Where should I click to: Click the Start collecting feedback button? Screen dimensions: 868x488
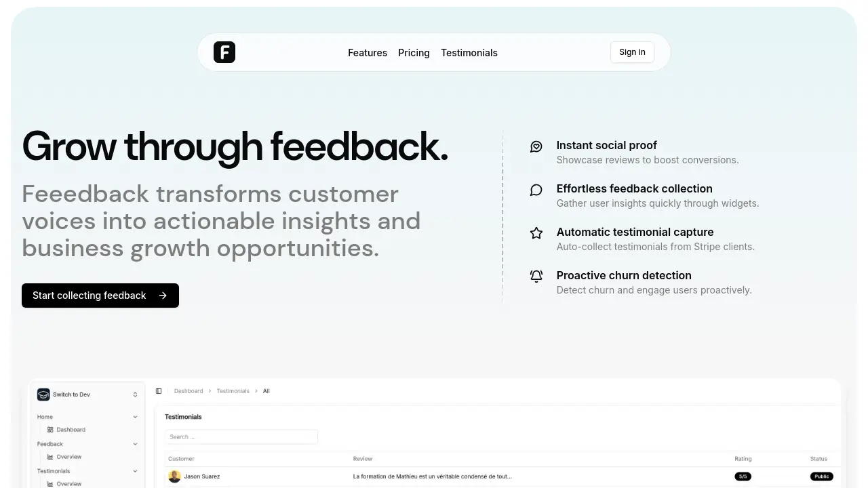100,296
